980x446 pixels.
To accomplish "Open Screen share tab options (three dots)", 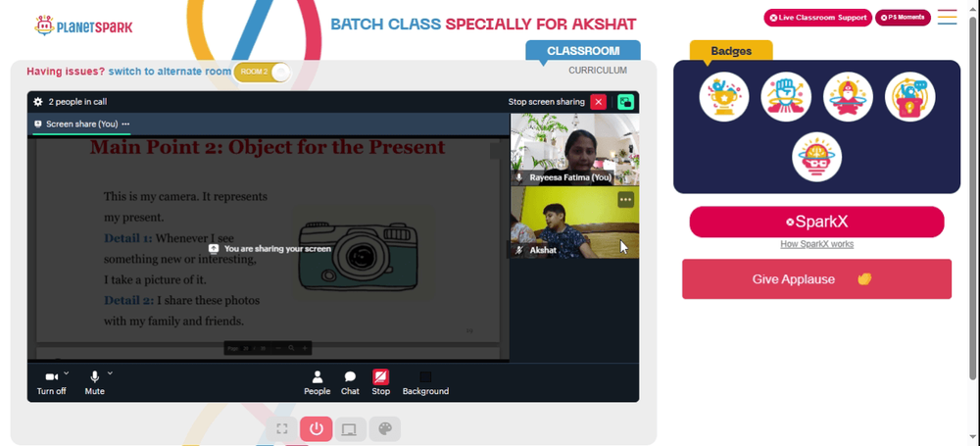I will [x=125, y=124].
